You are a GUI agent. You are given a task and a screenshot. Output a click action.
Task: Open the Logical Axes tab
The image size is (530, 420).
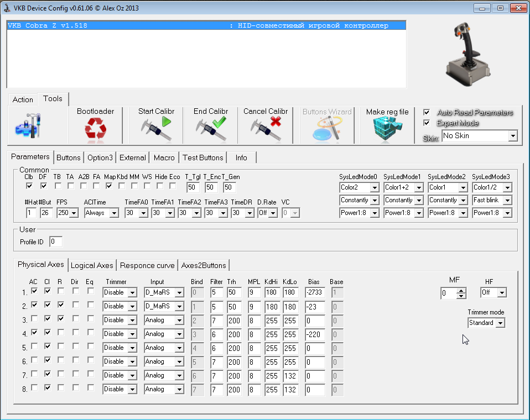click(x=92, y=265)
